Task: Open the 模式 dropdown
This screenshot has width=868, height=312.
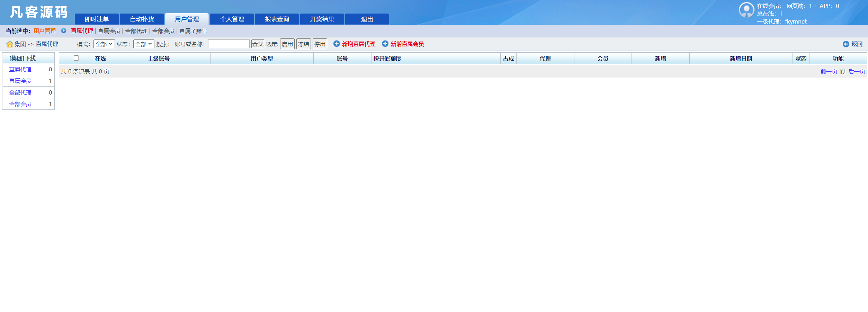Action: pyautogui.click(x=104, y=44)
